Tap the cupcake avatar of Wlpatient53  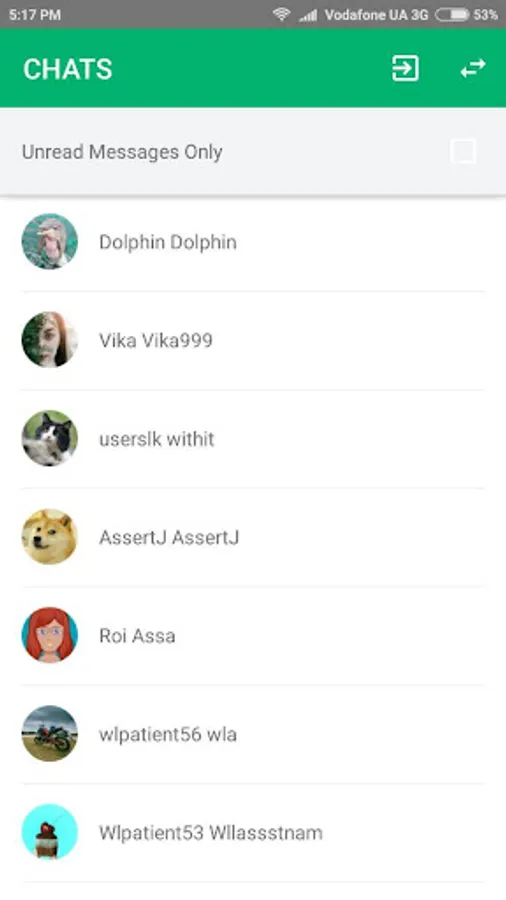[x=50, y=832]
